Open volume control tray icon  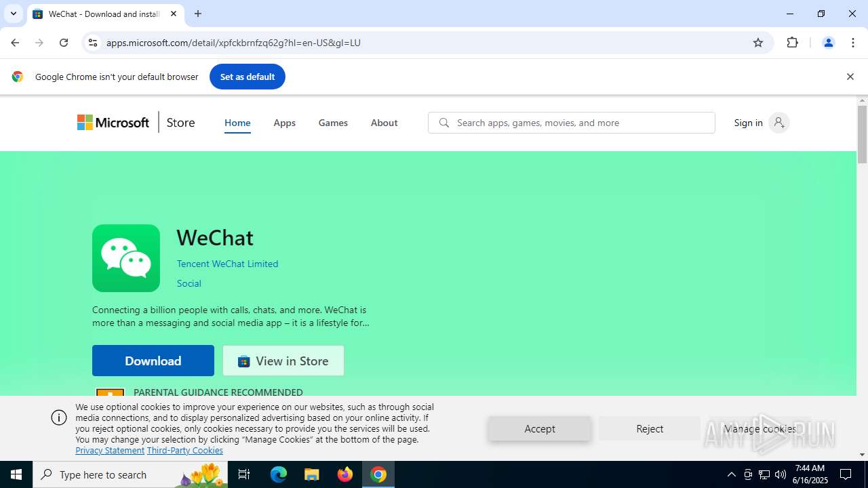click(781, 474)
